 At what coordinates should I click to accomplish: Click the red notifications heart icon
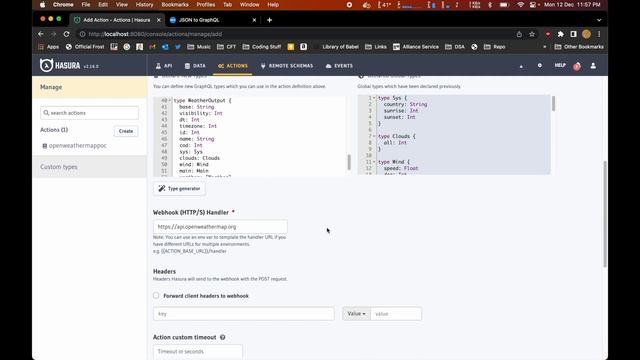pyautogui.click(x=577, y=66)
